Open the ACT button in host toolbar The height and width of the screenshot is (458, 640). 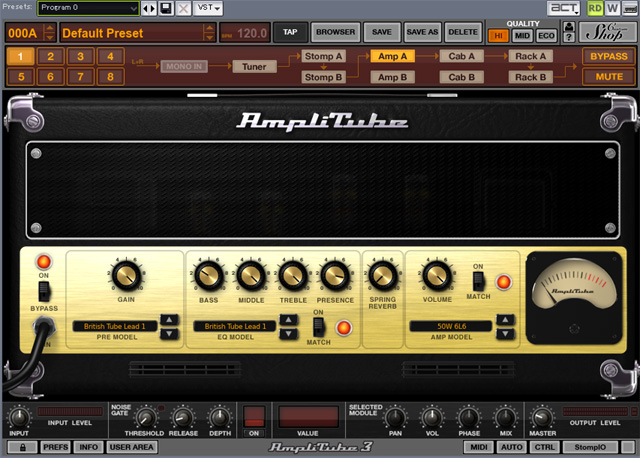pos(564,8)
